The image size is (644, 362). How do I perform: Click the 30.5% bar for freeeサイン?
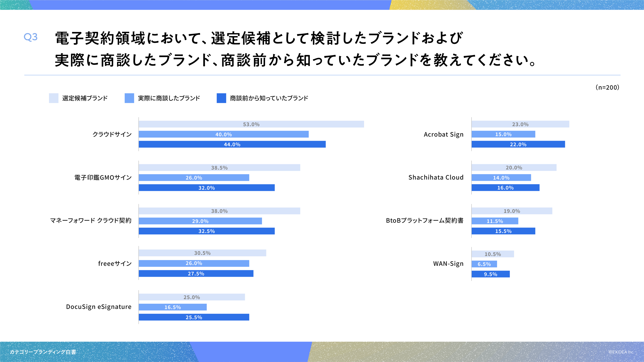click(202, 253)
